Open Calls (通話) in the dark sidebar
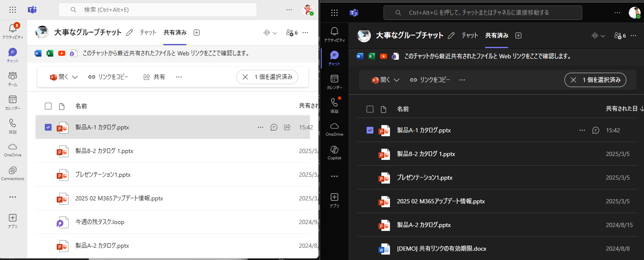Viewport: 644px width, 260px height. click(334, 105)
